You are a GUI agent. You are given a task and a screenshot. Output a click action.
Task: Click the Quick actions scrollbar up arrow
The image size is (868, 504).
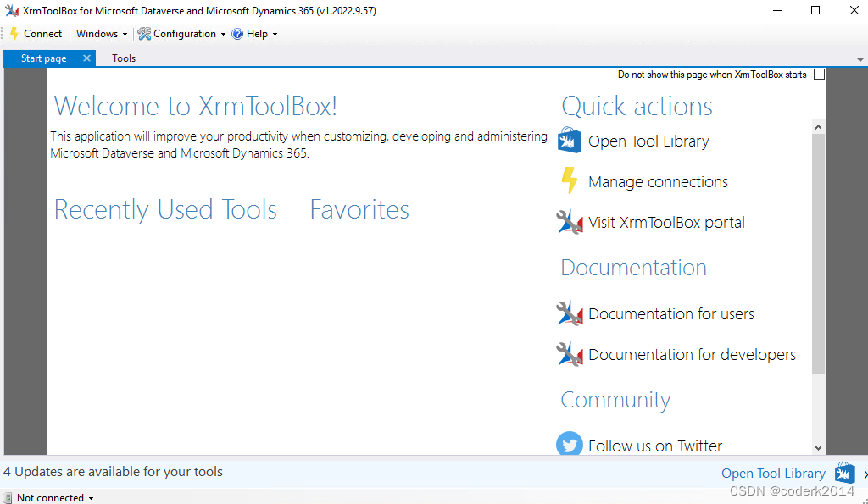pyautogui.click(x=818, y=127)
